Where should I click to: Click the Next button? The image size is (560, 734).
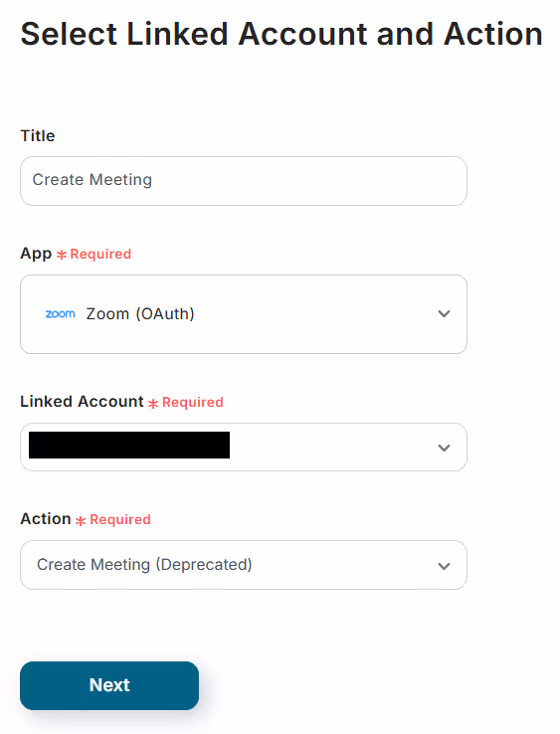109,685
